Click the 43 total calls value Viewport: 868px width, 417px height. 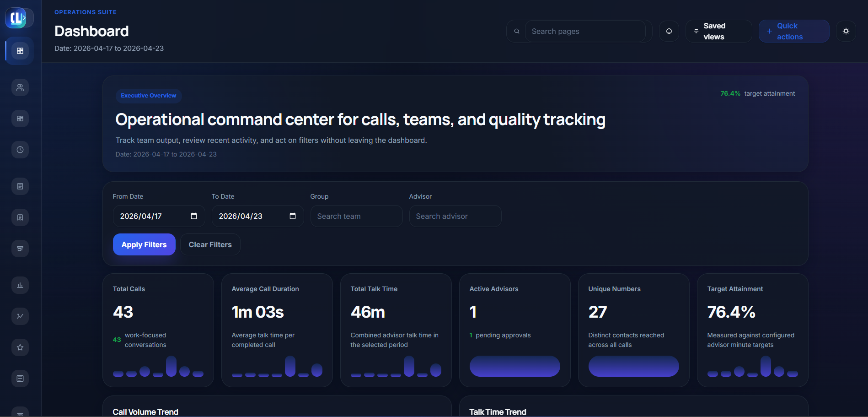tap(123, 312)
